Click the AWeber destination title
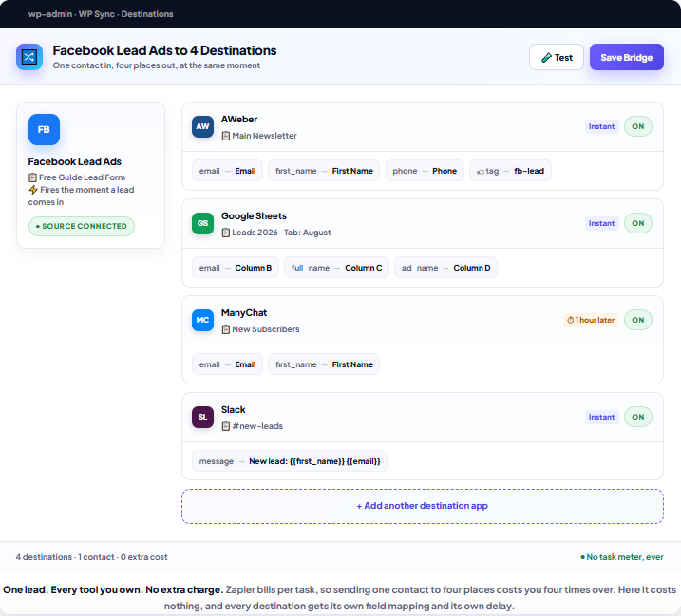Viewport: 681px width, 616px height. point(239,119)
